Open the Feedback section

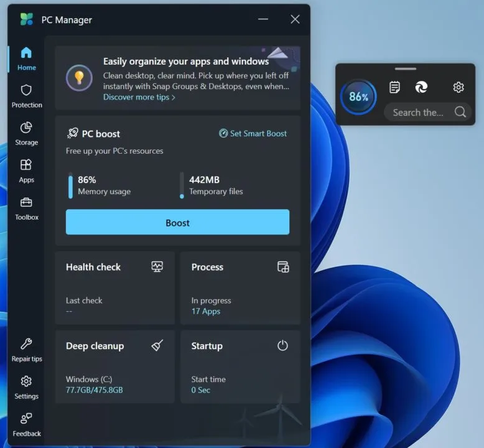tap(26, 424)
